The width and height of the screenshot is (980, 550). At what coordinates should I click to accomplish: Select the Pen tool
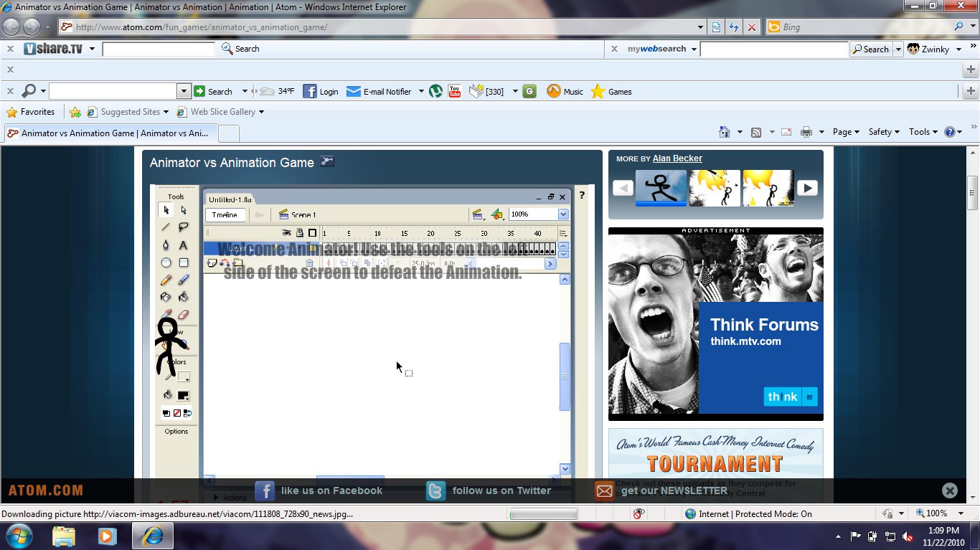click(166, 245)
